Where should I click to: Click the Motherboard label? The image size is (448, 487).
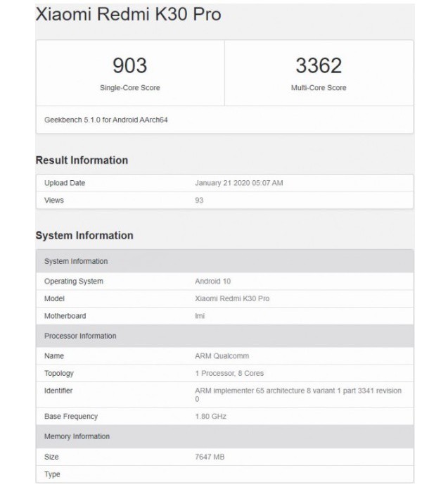(65, 316)
